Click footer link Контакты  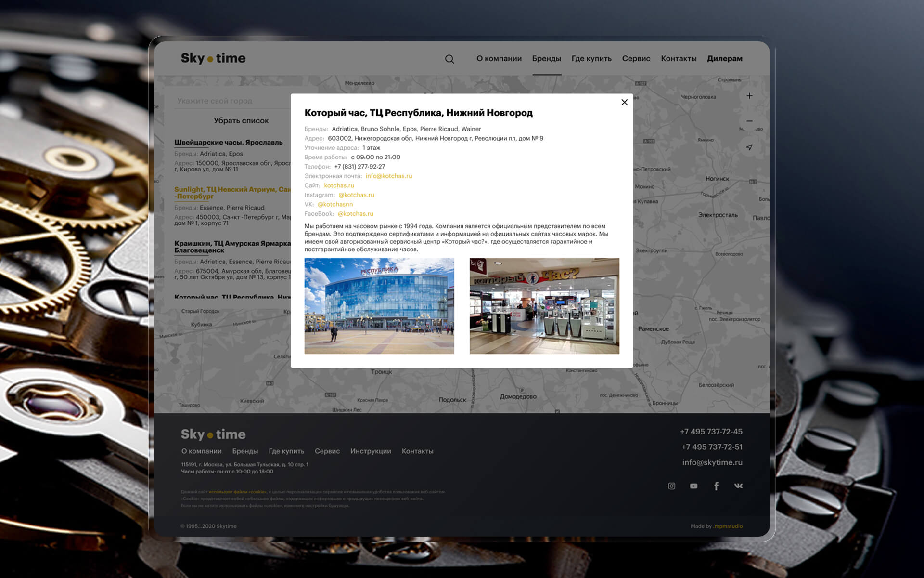pos(418,451)
